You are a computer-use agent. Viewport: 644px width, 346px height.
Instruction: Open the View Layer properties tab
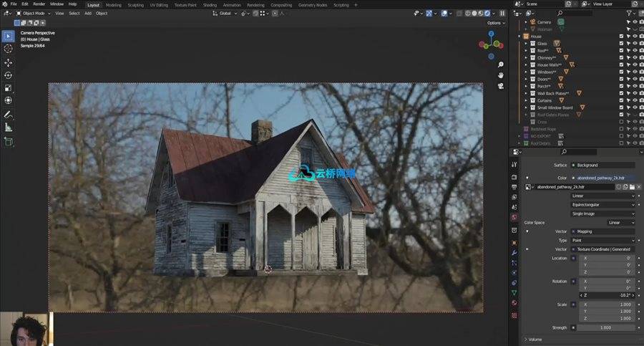tap(514, 197)
